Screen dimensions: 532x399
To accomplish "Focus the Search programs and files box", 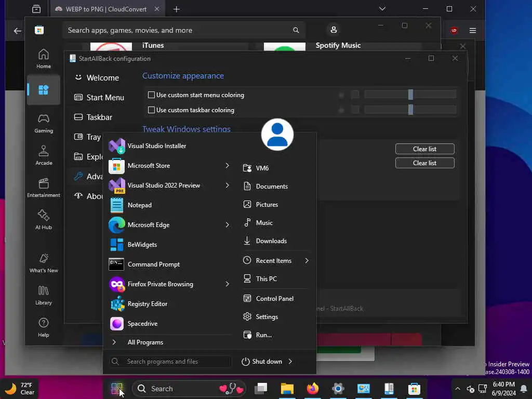I will 170,362.
